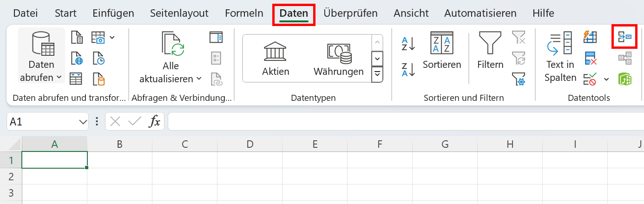Expand the Datentypen gallery's More arrow
This screenshot has width=644, height=204.
[378, 74]
